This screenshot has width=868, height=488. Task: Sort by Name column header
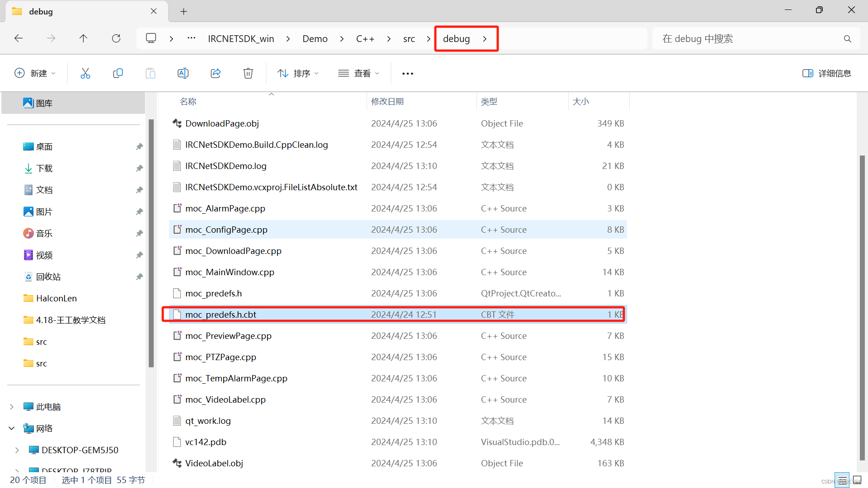[x=271, y=102]
